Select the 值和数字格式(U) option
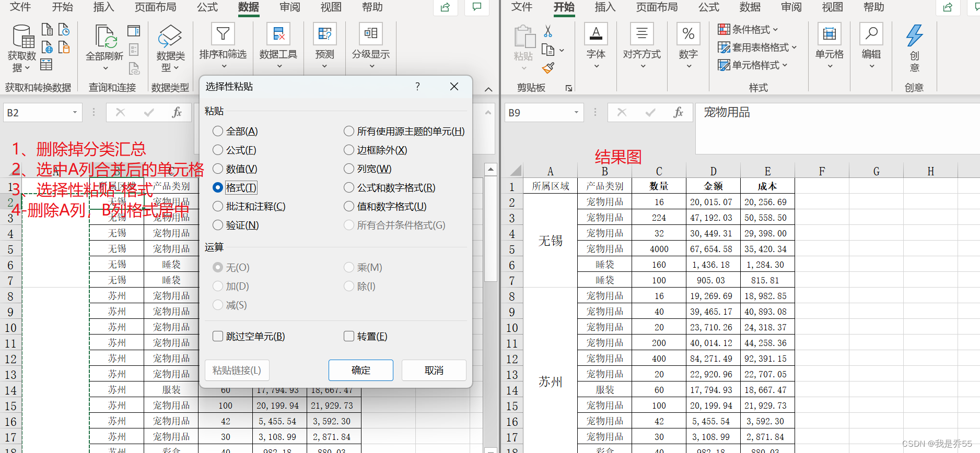 tap(349, 207)
